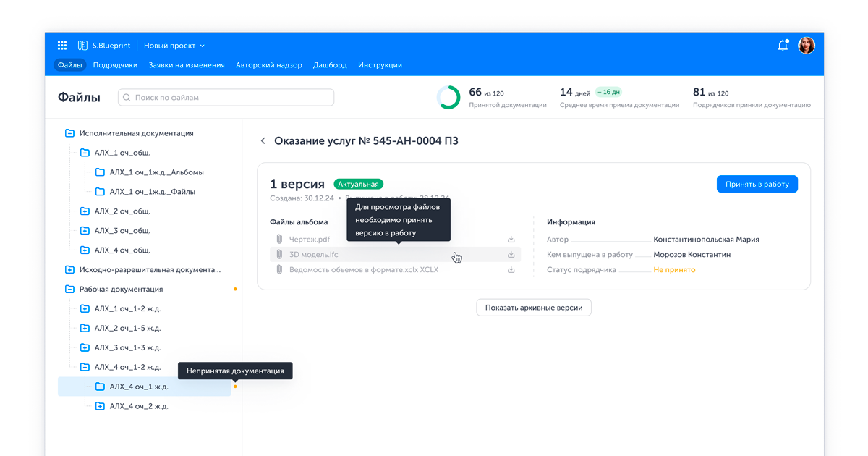Open the apps grid menu icon
The width and height of the screenshot is (868, 456).
pyautogui.click(x=62, y=46)
